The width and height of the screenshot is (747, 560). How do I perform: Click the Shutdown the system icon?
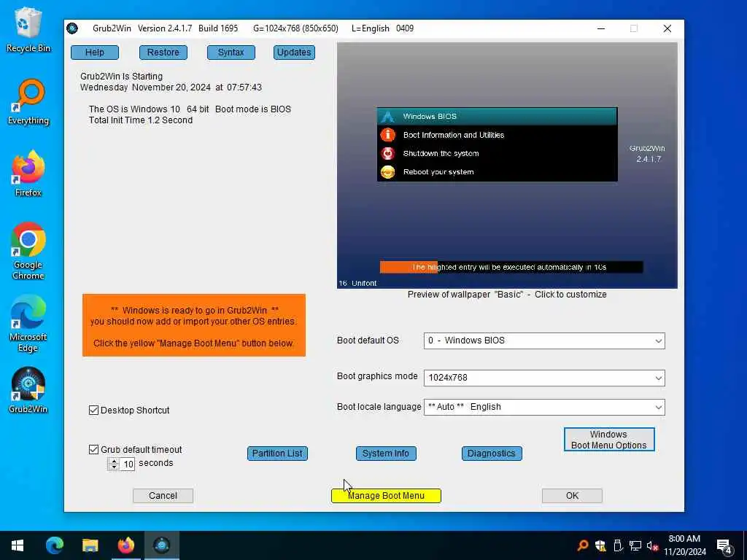[388, 153]
